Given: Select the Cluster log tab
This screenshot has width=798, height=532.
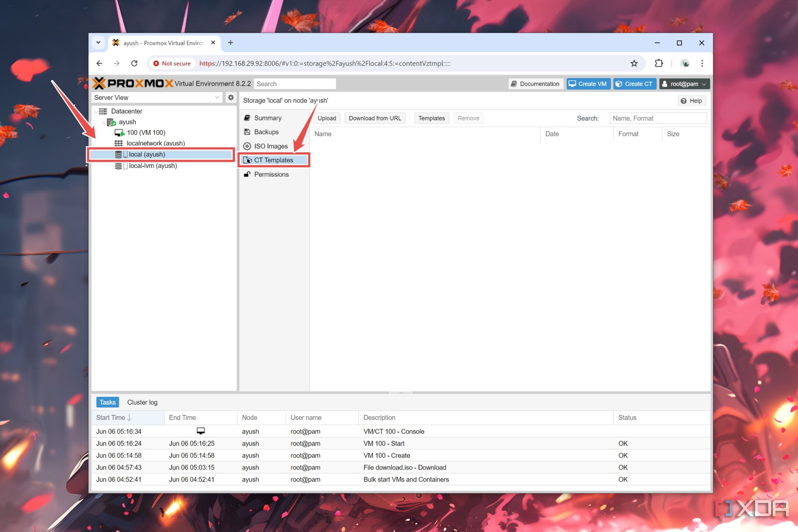Looking at the screenshot, I should coord(142,402).
